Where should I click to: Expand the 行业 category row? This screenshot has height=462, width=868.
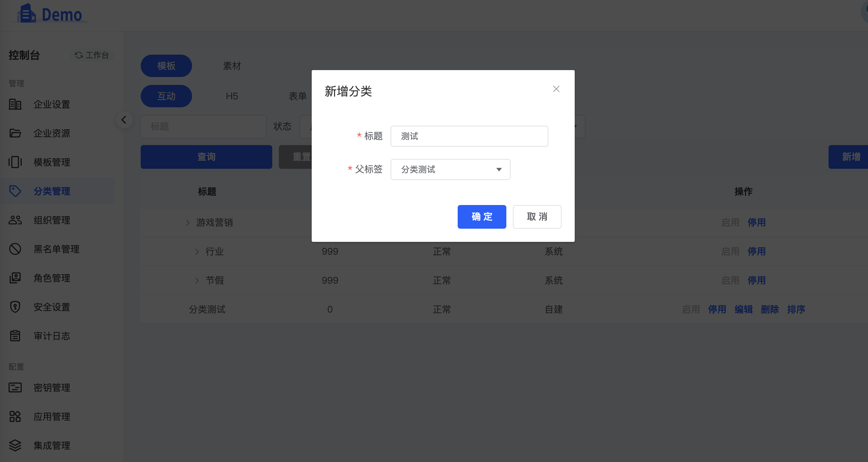click(x=197, y=252)
